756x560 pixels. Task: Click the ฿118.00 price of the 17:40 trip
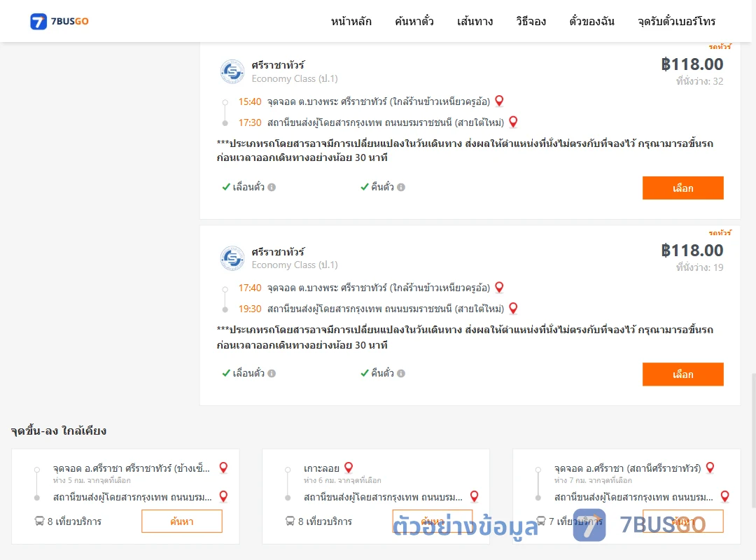coord(692,251)
